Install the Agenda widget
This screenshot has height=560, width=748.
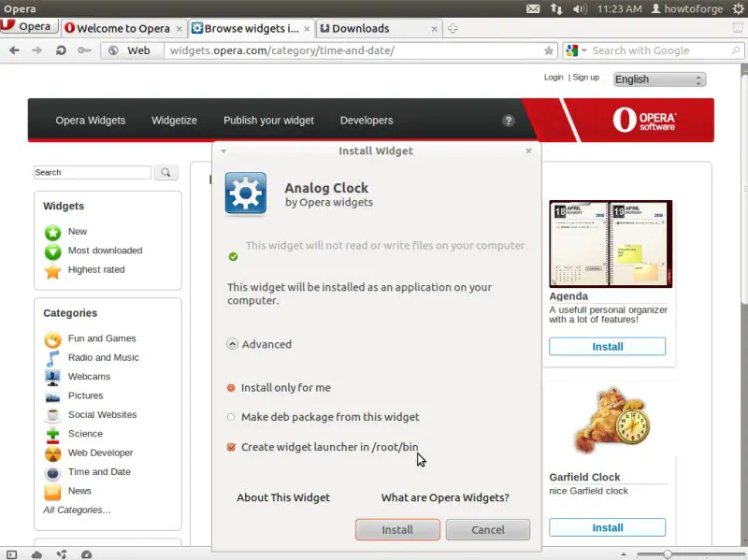[x=607, y=346]
